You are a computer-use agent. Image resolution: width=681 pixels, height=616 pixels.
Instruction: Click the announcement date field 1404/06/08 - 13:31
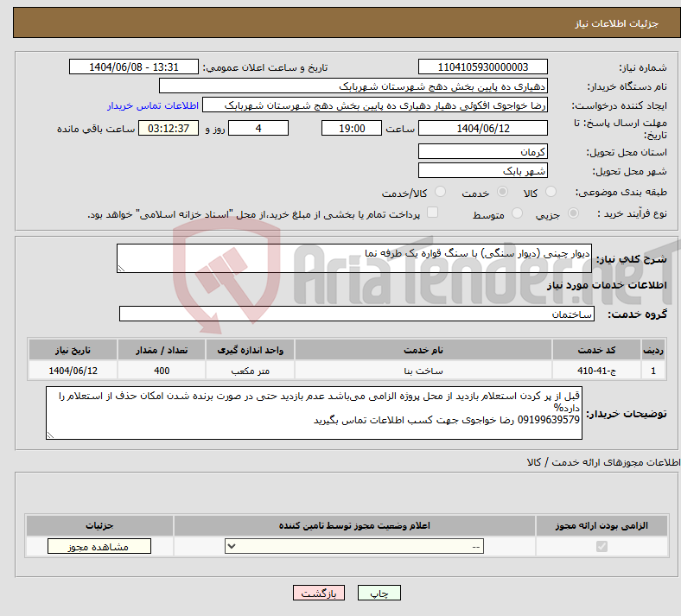[x=134, y=67]
